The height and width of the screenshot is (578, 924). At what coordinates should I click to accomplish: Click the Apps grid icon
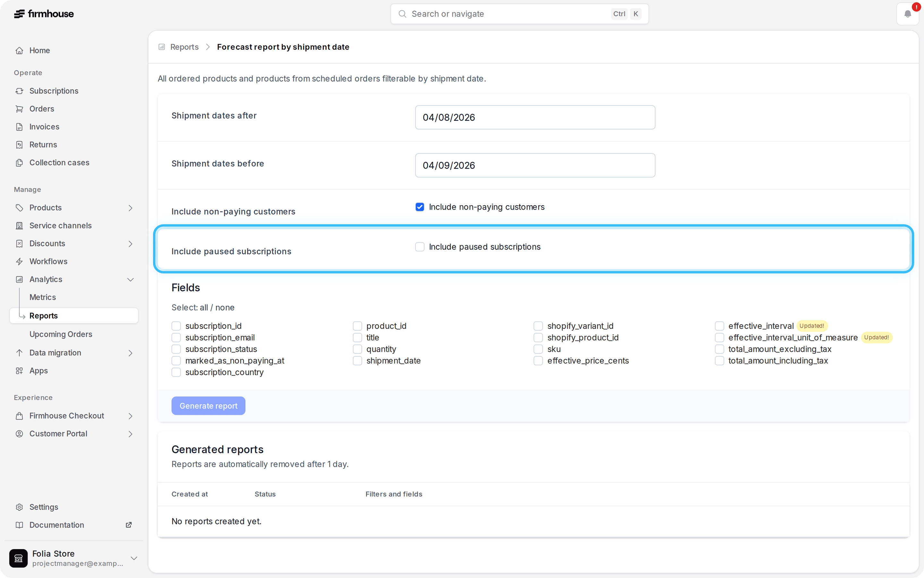[x=19, y=371]
